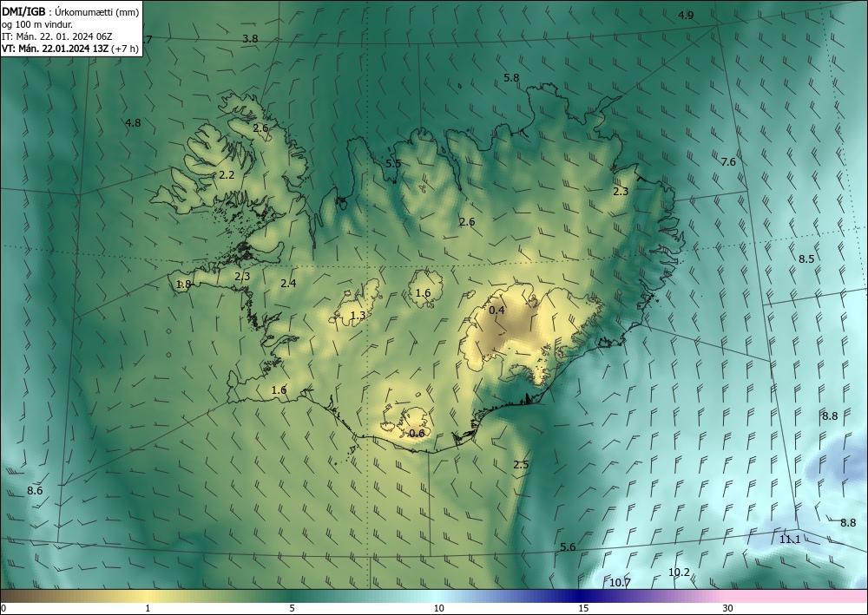Click the 15 tick on the color scale
This screenshot has height=615, width=868.
tap(583, 608)
